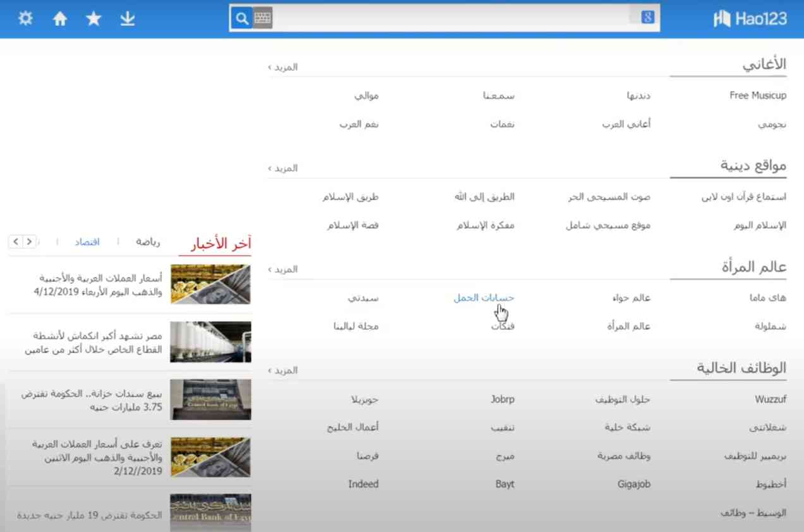Open the Jobrp link
Viewport: 804px width, 532px height.
coord(502,399)
